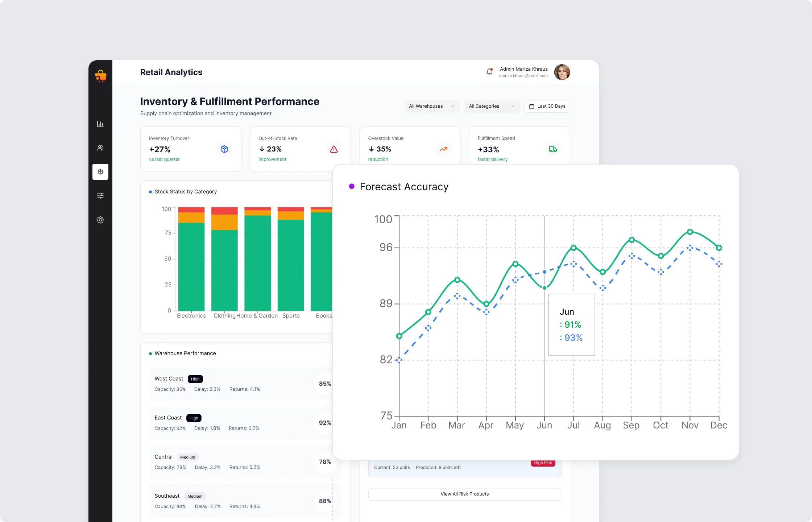The height and width of the screenshot is (522, 812).
Task: Click the Predicted: 8 units left text
Action: click(x=438, y=468)
